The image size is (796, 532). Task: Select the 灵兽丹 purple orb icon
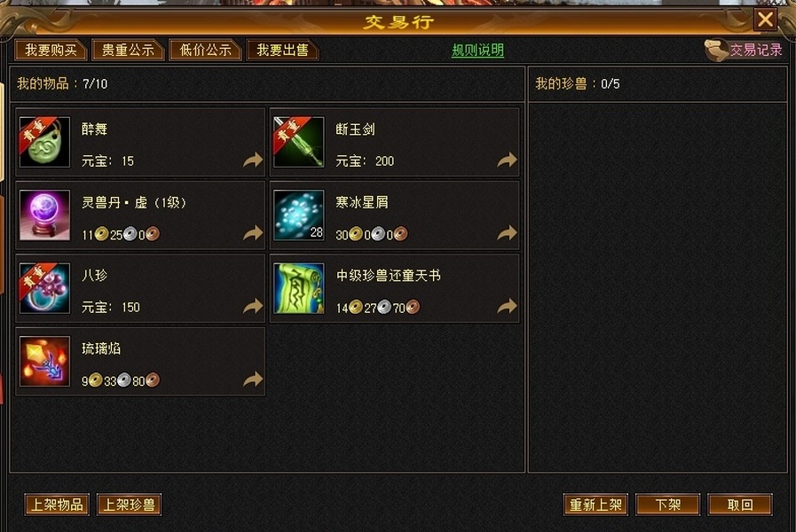click(44, 215)
